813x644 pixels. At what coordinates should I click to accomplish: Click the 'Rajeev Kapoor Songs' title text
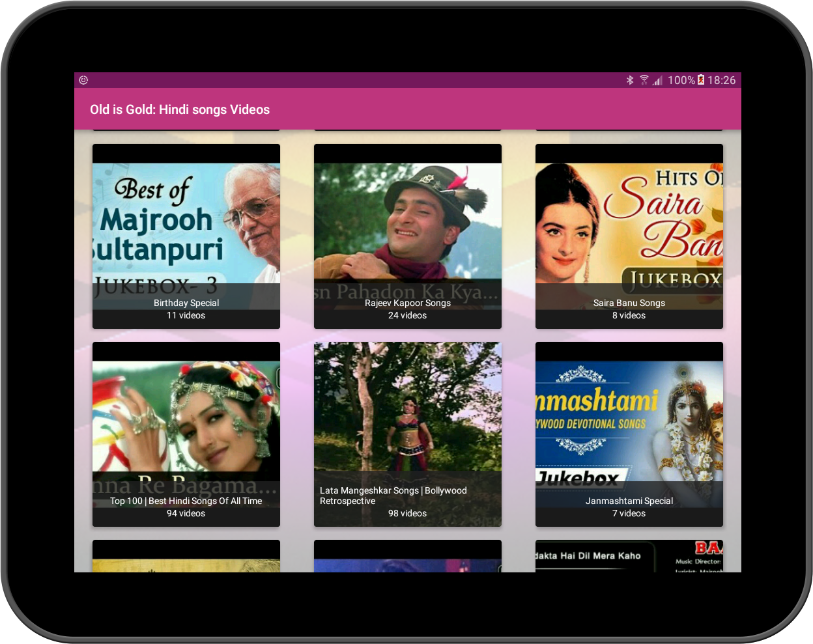click(408, 303)
